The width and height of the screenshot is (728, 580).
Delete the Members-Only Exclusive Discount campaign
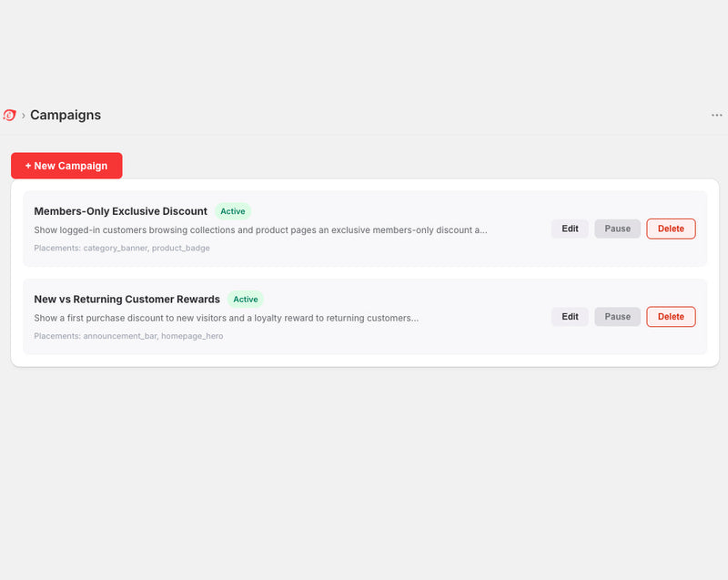[x=671, y=229]
